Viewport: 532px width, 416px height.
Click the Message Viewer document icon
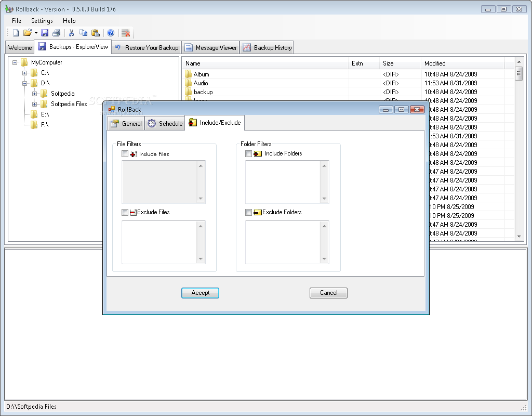pos(189,47)
